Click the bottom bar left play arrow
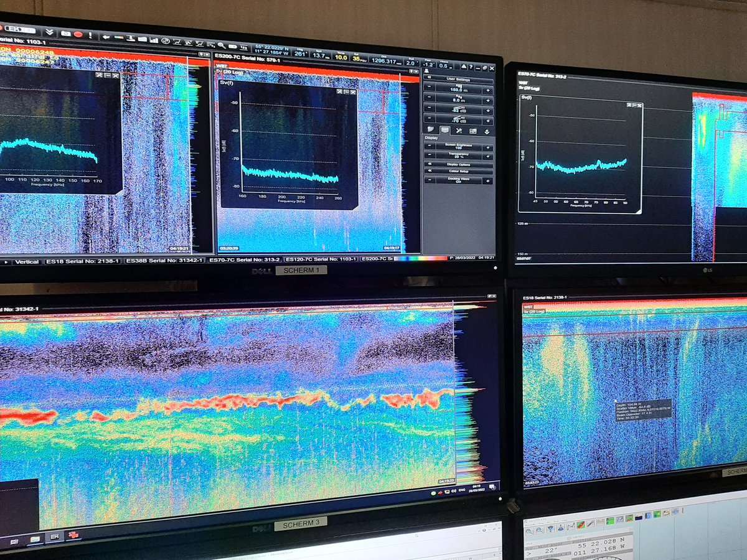 pos(6,262)
